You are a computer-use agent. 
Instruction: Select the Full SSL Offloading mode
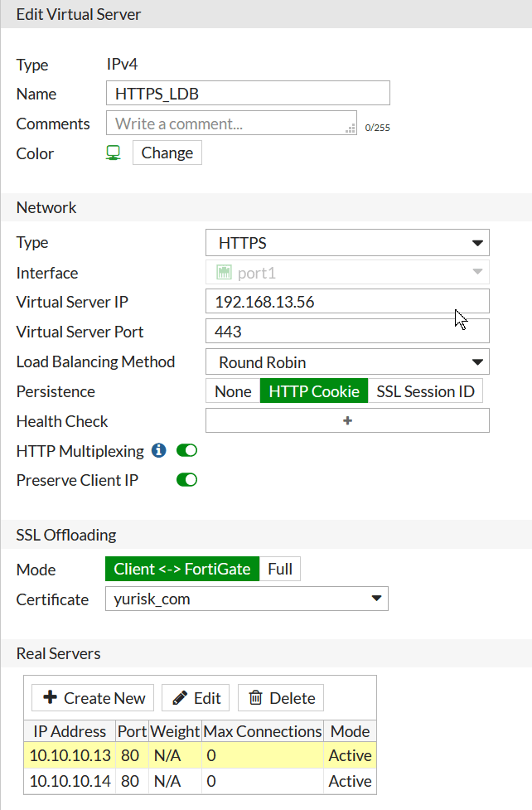coord(281,569)
